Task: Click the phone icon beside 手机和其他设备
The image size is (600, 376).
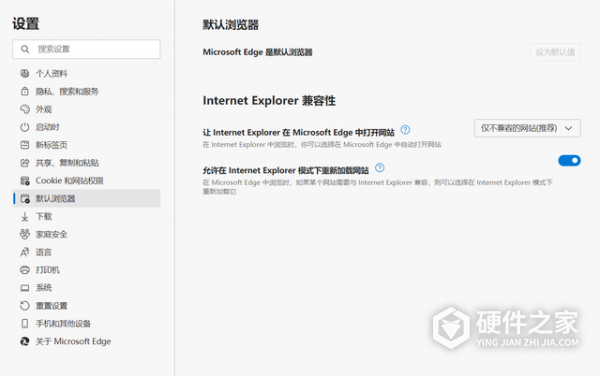Action: pos(25,324)
